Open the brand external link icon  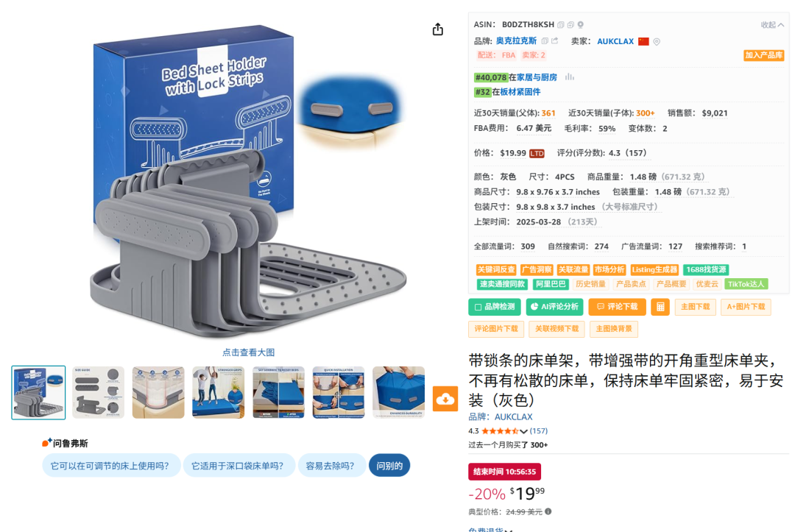point(555,41)
